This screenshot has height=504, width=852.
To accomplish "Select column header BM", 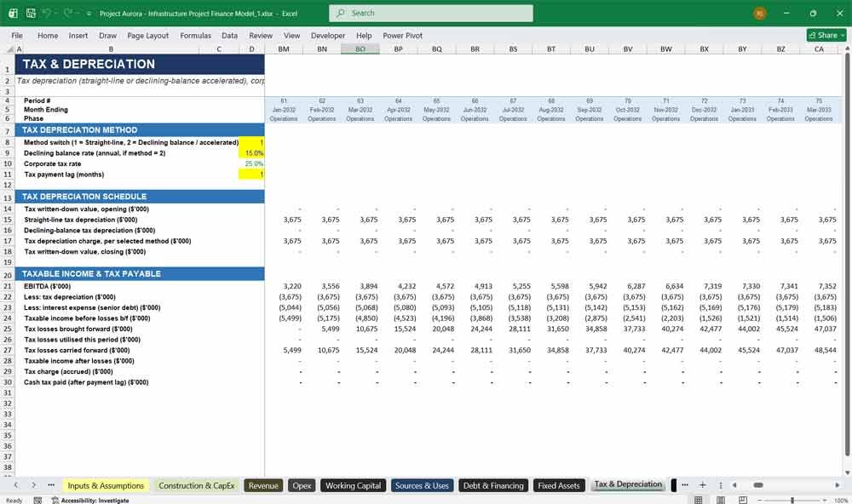I will pyautogui.click(x=284, y=49).
